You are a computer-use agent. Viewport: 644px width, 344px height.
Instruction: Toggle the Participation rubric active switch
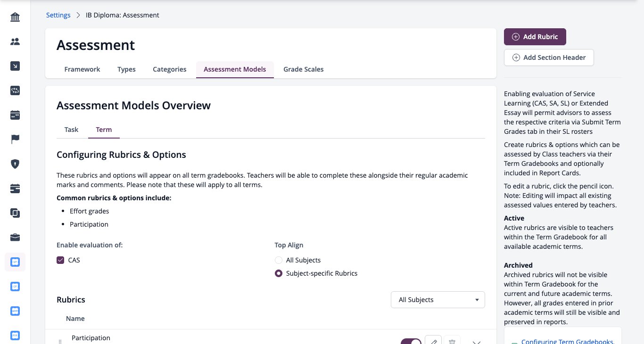click(x=411, y=341)
